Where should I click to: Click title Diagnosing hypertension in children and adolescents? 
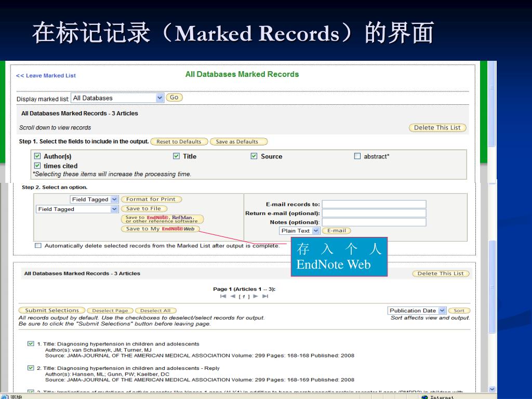pos(128,344)
